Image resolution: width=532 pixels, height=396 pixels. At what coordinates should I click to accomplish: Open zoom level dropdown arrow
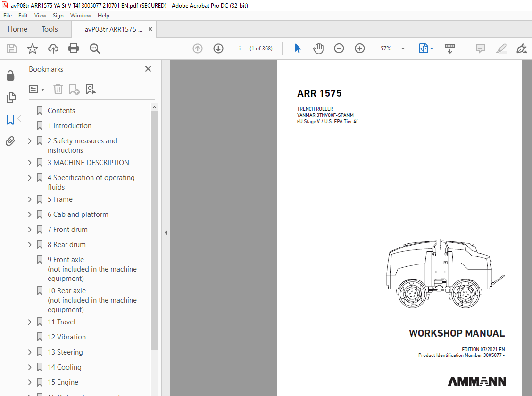(x=403, y=49)
